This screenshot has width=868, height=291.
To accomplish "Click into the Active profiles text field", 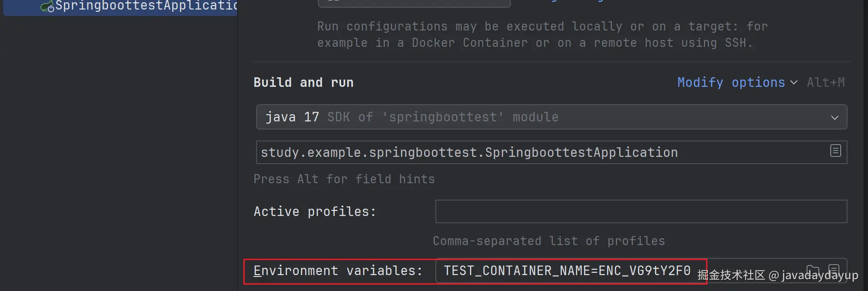I will point(641,211).
